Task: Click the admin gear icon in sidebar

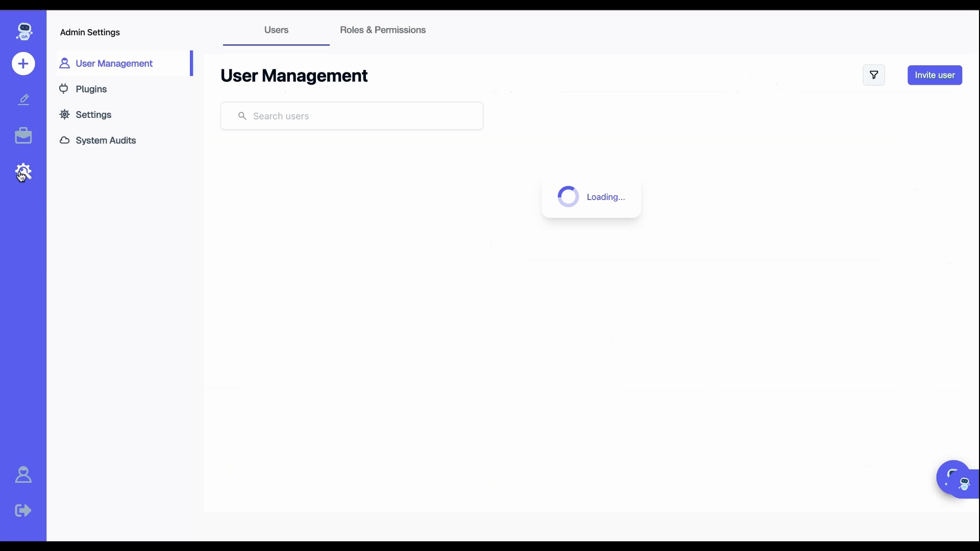Action: 23,171
